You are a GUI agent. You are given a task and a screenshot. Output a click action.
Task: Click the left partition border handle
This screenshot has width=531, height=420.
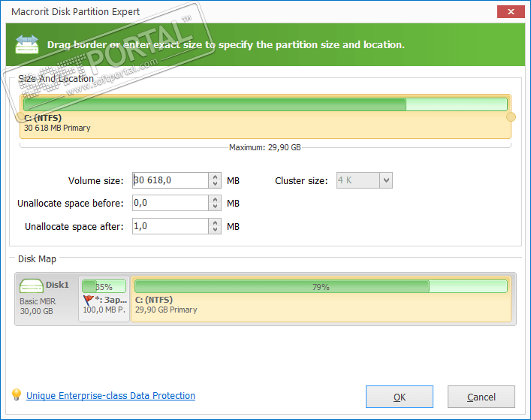pos(20,117)
